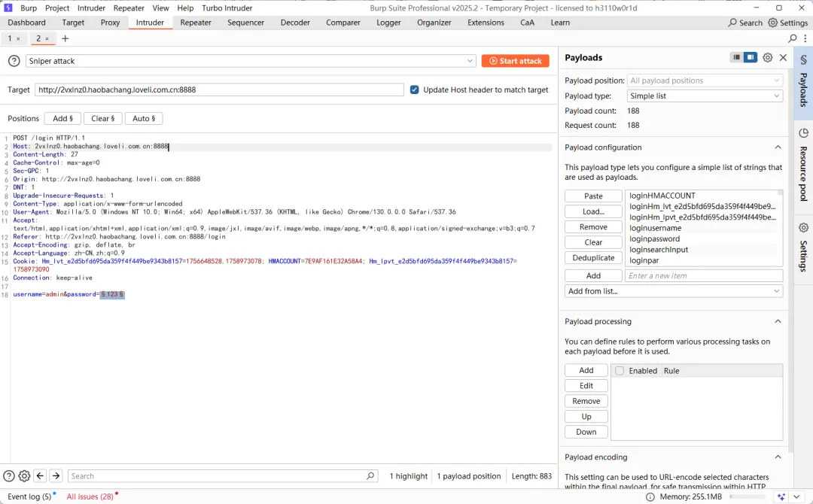
Task: Switch to the Extensions tab
Action: point(486,23)
